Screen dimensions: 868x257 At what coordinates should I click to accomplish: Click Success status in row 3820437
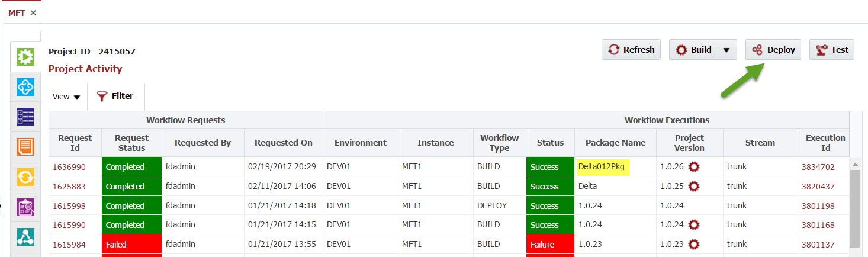(x=550, y=187)
